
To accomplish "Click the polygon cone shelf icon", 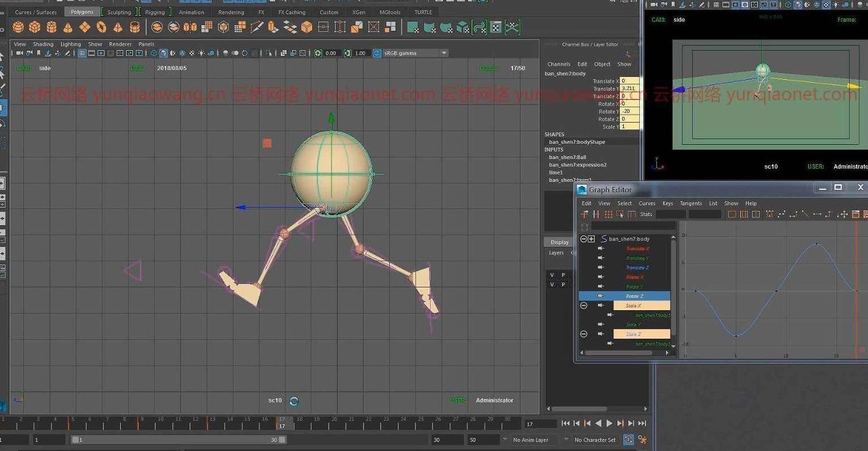I will coord(68,27).
